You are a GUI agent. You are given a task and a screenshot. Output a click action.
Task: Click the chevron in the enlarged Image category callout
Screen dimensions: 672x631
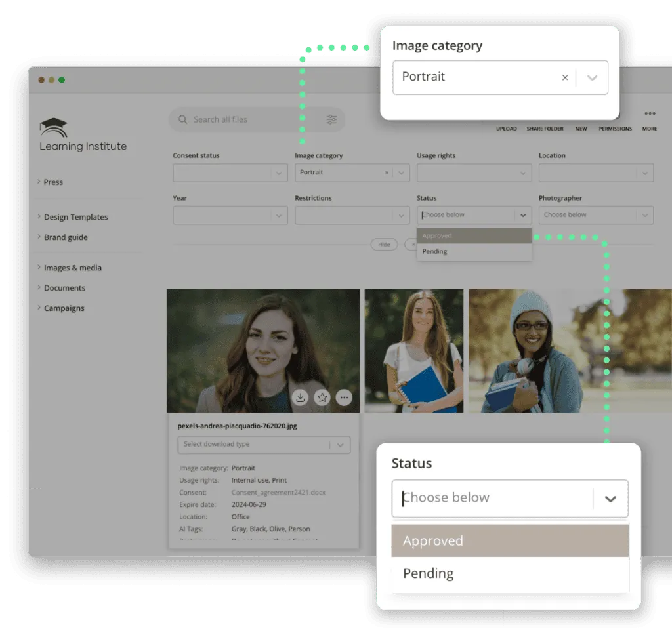(593, 78)
